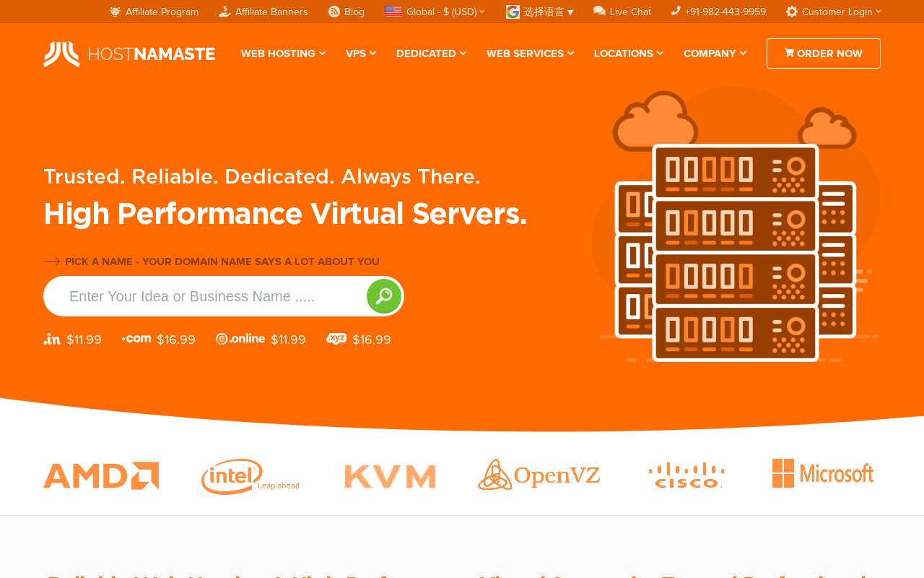The image size is (924, 578).
Task: Click the HostNamaste logo
Action: pyautogui.click(x=129, y=54)
